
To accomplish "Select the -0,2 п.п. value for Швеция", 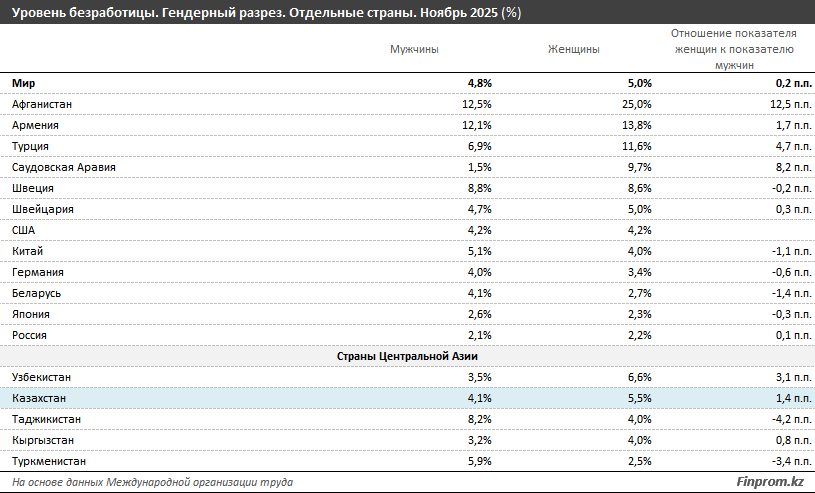I will click(x=792, y=188).
